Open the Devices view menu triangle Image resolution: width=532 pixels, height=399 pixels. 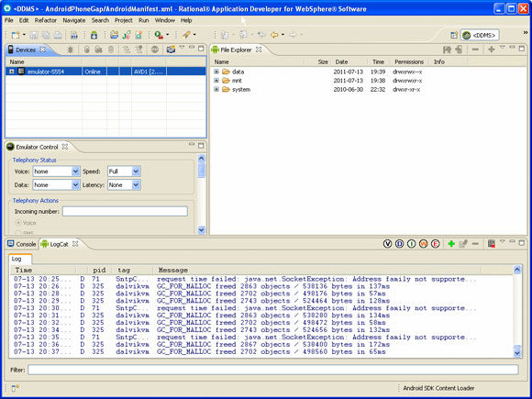pyautogui.click(x=182, y=48)
